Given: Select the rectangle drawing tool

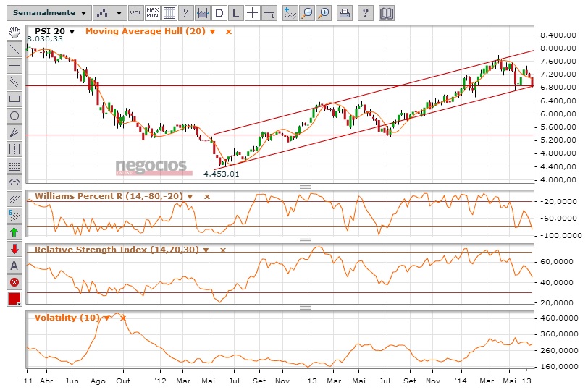Looking at the screenshot, I should pyautogui.click(x=14, y=99).
